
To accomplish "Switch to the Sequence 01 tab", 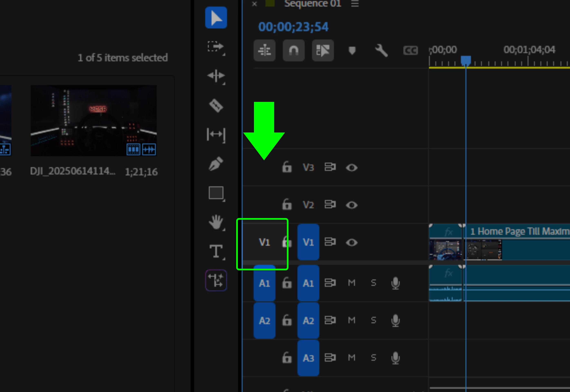I will (312, 4).
